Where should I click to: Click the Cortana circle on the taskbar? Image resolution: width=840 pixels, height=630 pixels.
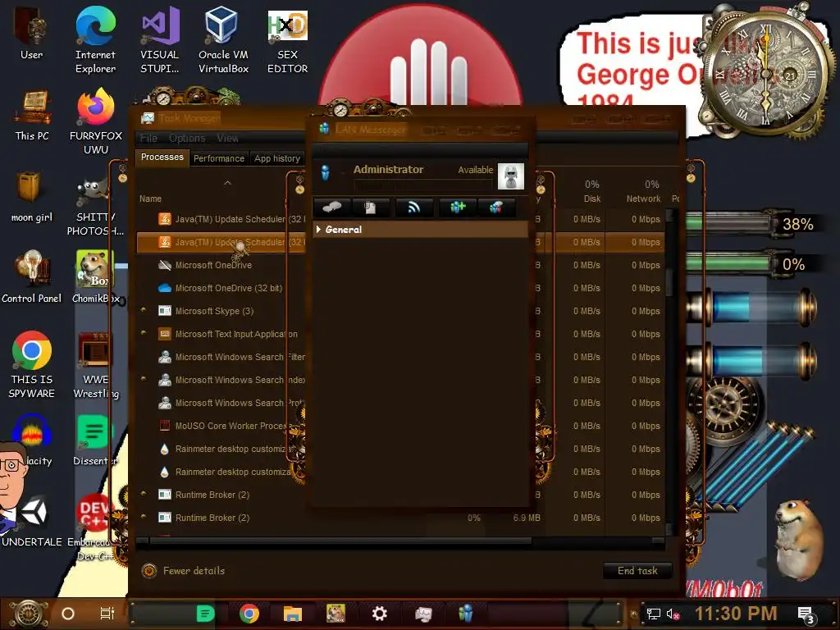tap(67, 614)
